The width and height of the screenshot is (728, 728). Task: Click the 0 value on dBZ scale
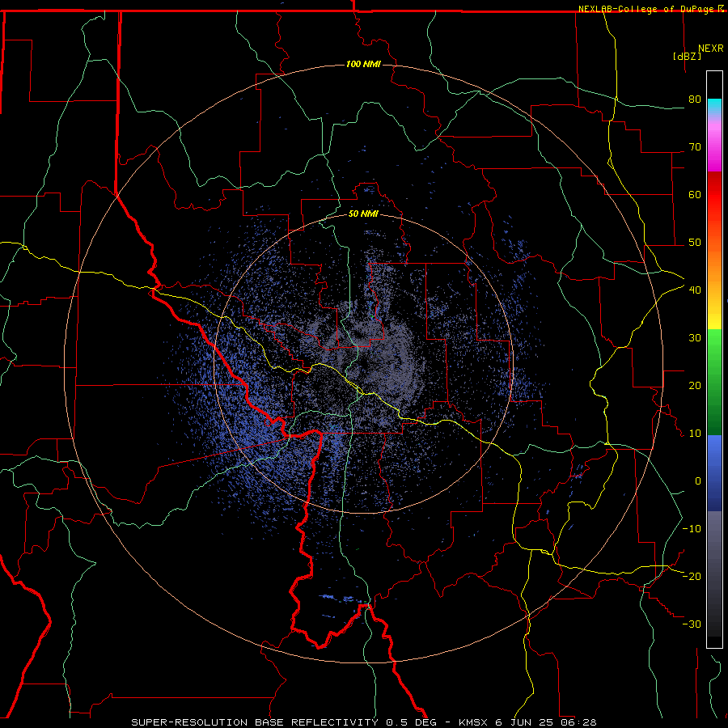coord(698,481)
